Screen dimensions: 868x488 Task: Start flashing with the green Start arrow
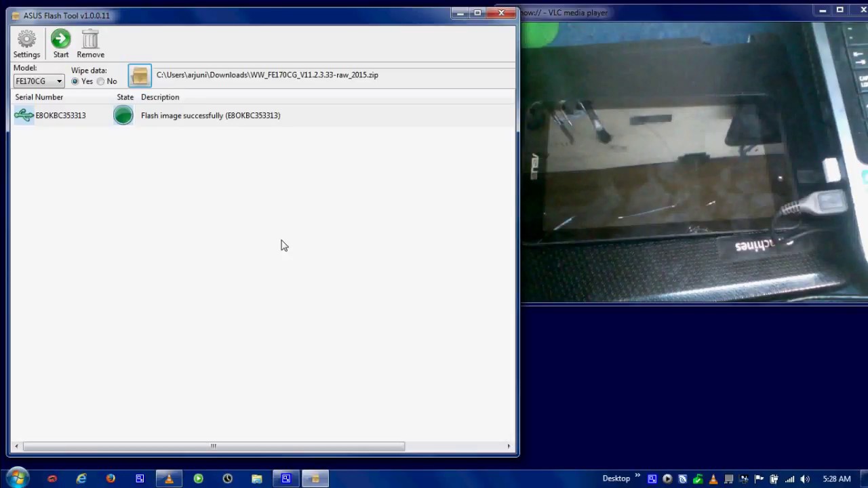coord(60,44)
